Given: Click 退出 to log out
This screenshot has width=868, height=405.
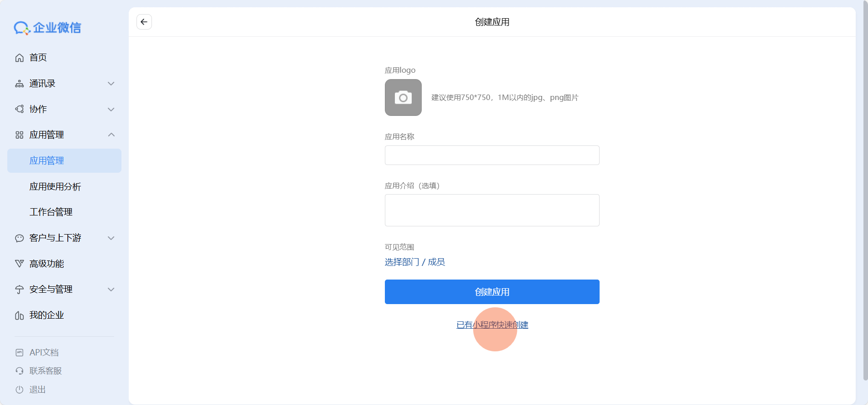Looking at the screenshot, I should click(x=37, y=390).
